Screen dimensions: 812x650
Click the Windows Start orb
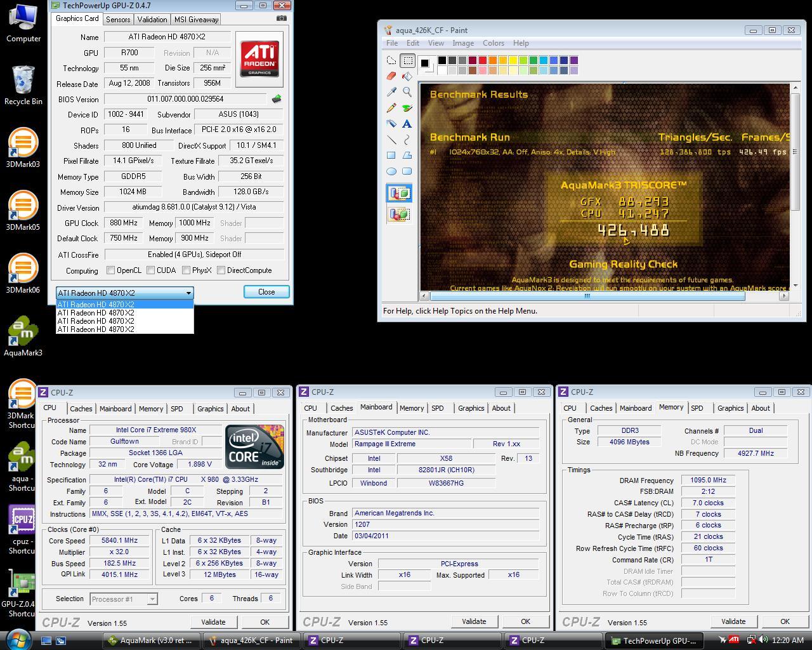[18, 640]
